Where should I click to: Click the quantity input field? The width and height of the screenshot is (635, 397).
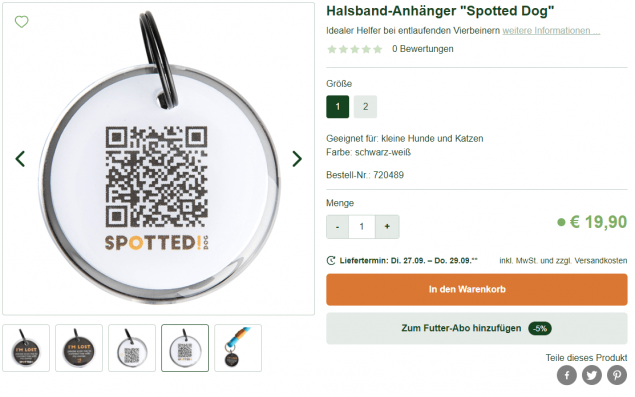[x=362, y=226]
